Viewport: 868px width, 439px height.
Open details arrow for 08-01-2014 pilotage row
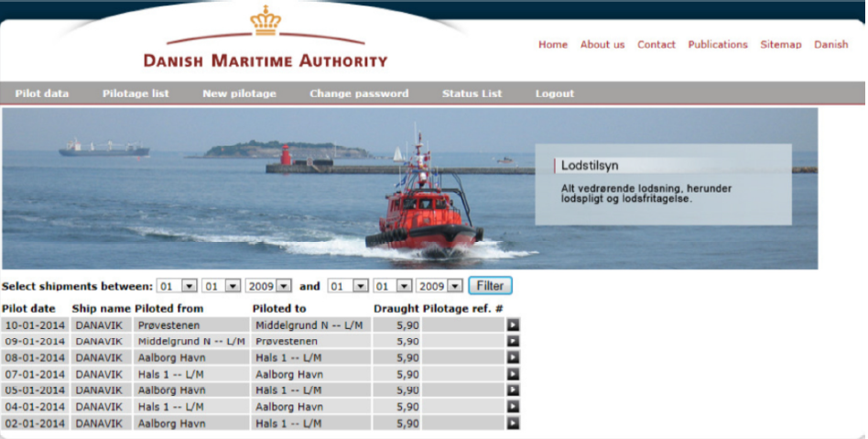click(513, 357)
